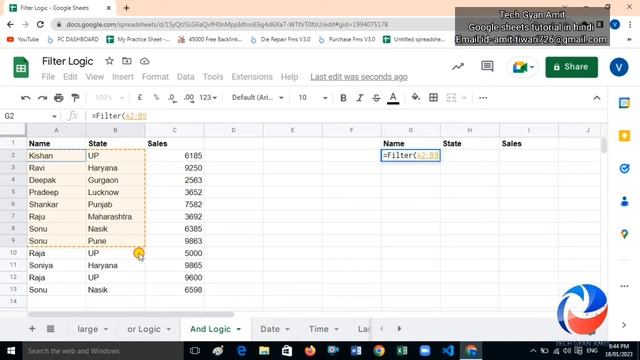
Task: Switch to the Date sheet tab
Action: tap(270, 329)
